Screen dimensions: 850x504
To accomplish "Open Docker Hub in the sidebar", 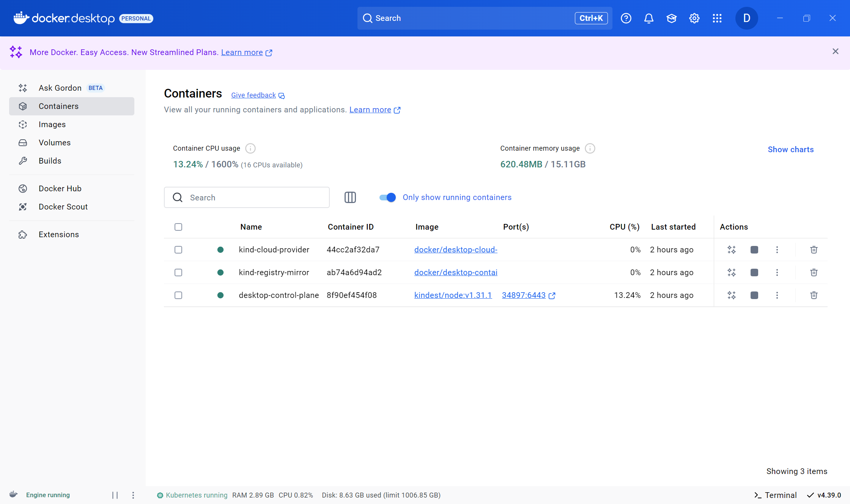I will point(72,189).
